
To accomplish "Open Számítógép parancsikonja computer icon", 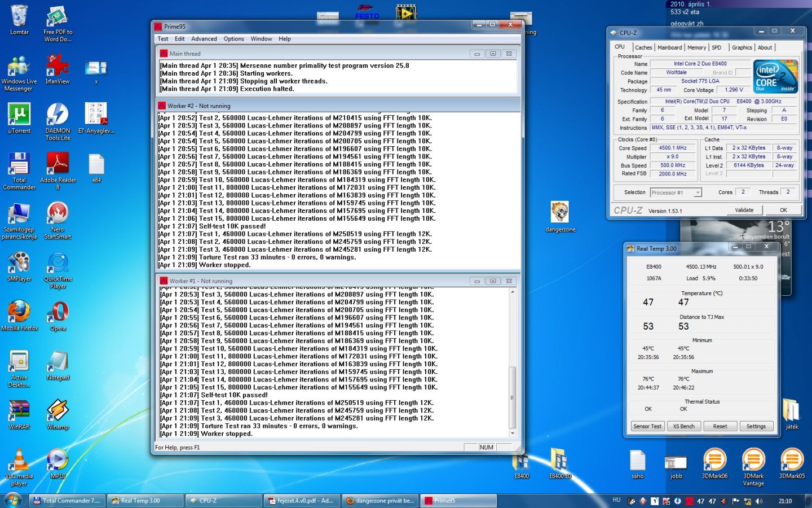I will [x=19, y=221].
